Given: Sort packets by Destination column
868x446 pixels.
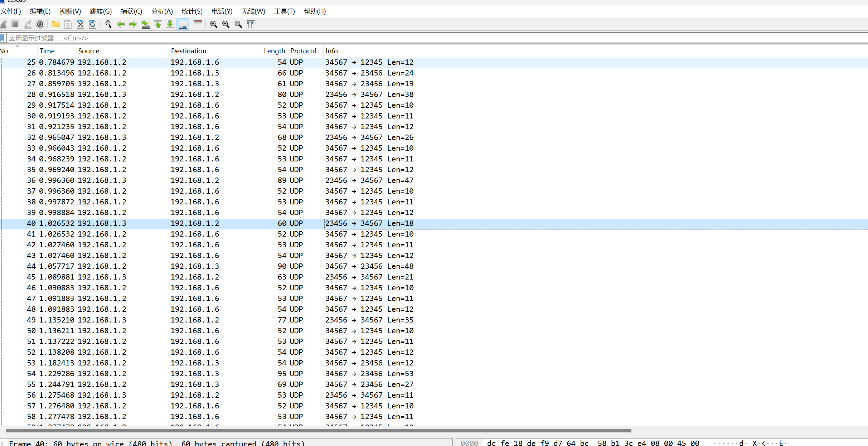Looking at the screenshot, I should (215, 51).
